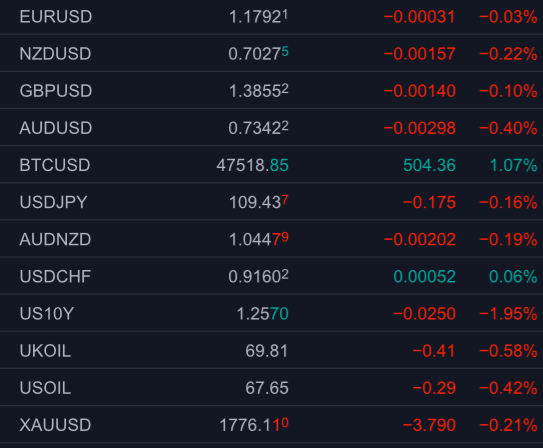Click BTCUSD change value 504.36
Screen dimensions: 543x448
click(429, 165)
